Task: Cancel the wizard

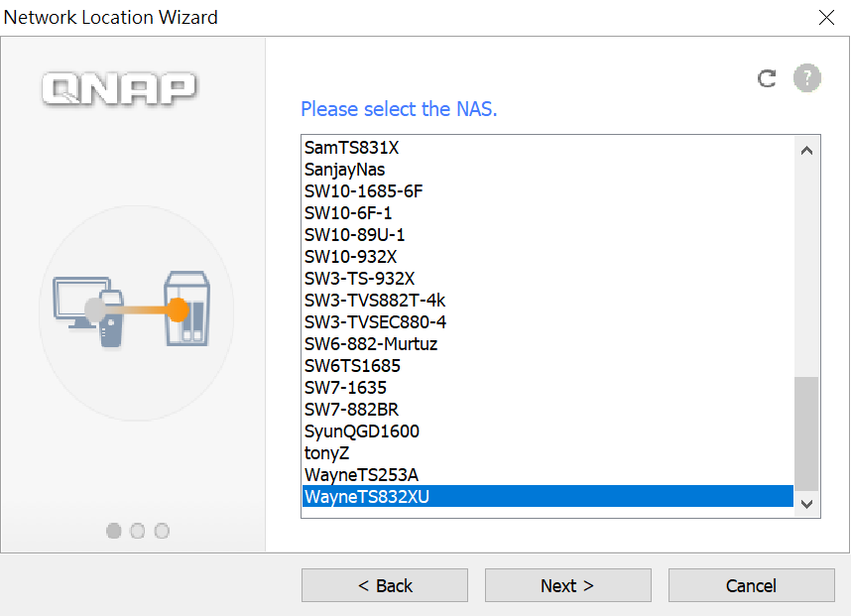Action: (751, 585)
